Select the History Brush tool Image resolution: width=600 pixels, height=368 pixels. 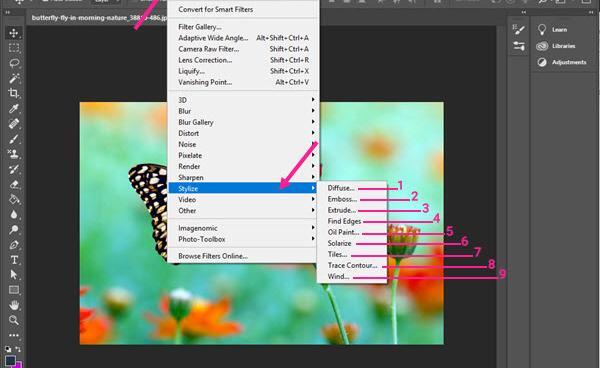click(14, 169)
